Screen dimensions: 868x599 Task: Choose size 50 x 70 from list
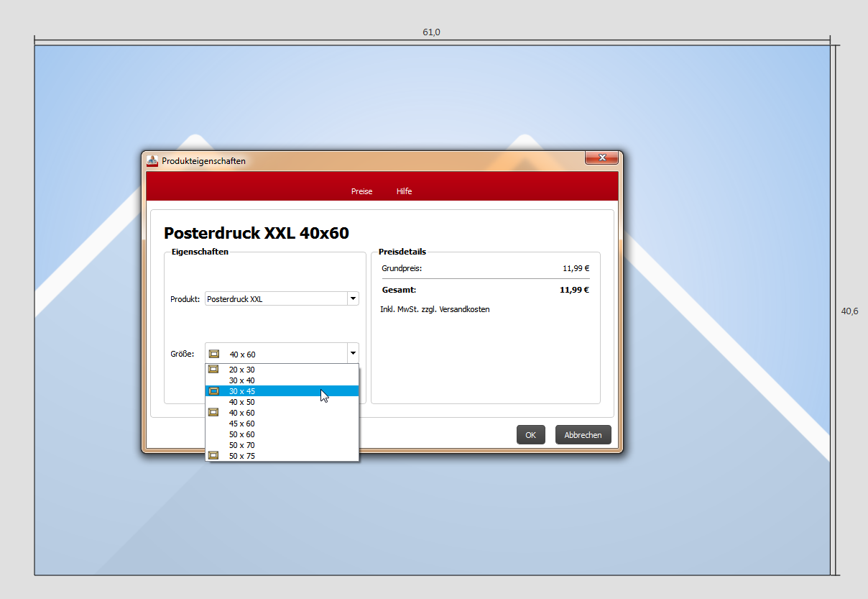point(282,445)
